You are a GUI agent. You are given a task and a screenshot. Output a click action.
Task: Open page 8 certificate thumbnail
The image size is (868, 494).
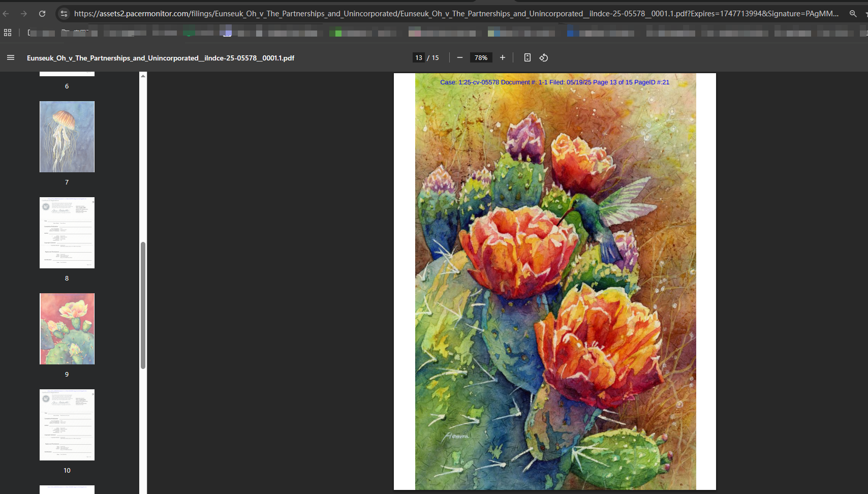tap(67, 233)
